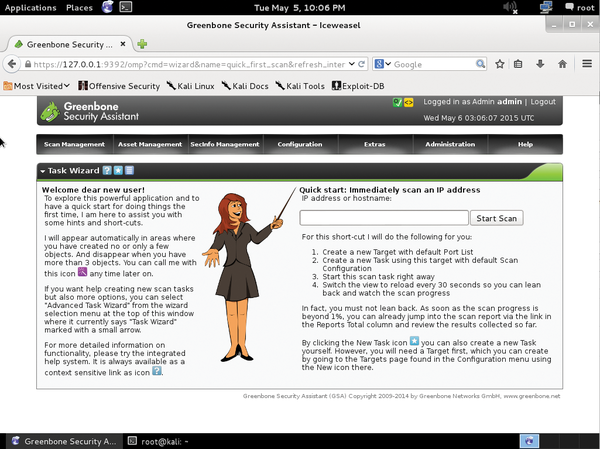Click the green icon near login info

tap(397, 102)
